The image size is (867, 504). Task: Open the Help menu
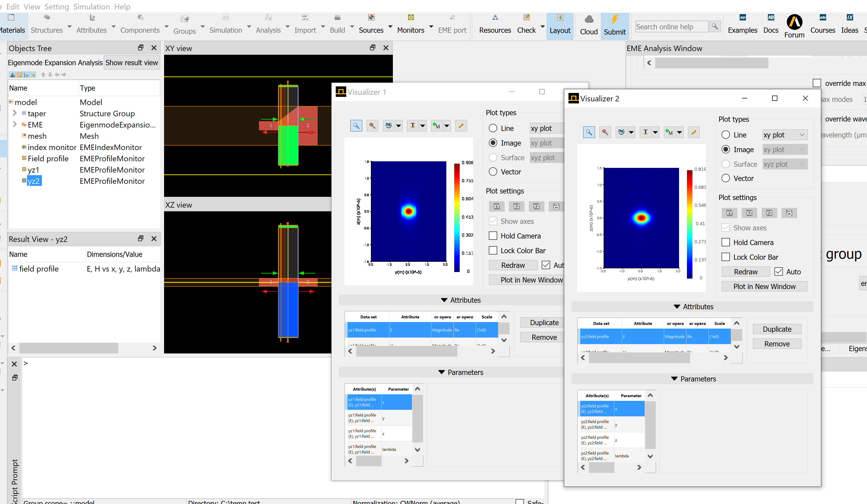click(122, 7)
